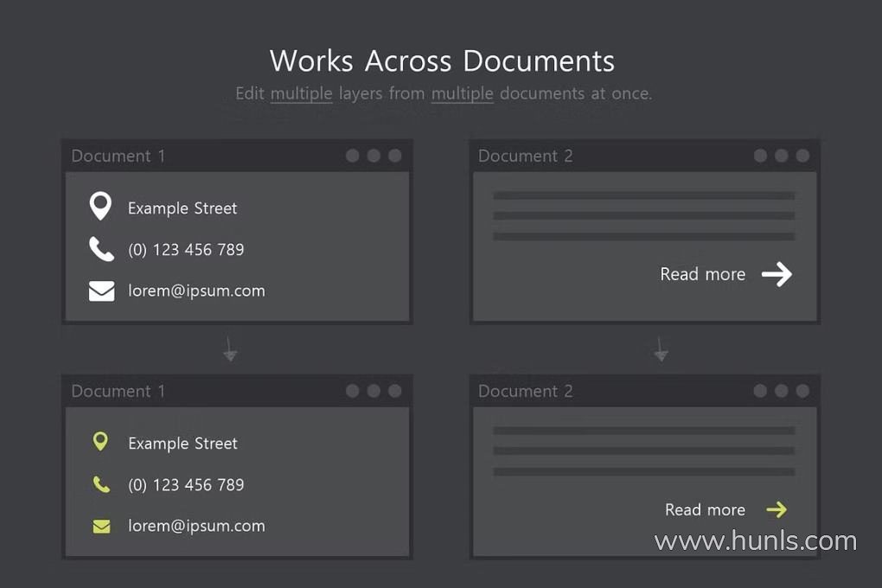
Task: Click white envelope icon in top Document 1
Action: pos(102,291)
